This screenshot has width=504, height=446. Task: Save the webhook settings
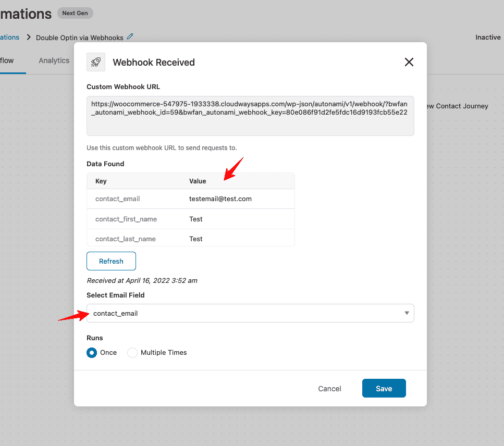tap(384, 389)
